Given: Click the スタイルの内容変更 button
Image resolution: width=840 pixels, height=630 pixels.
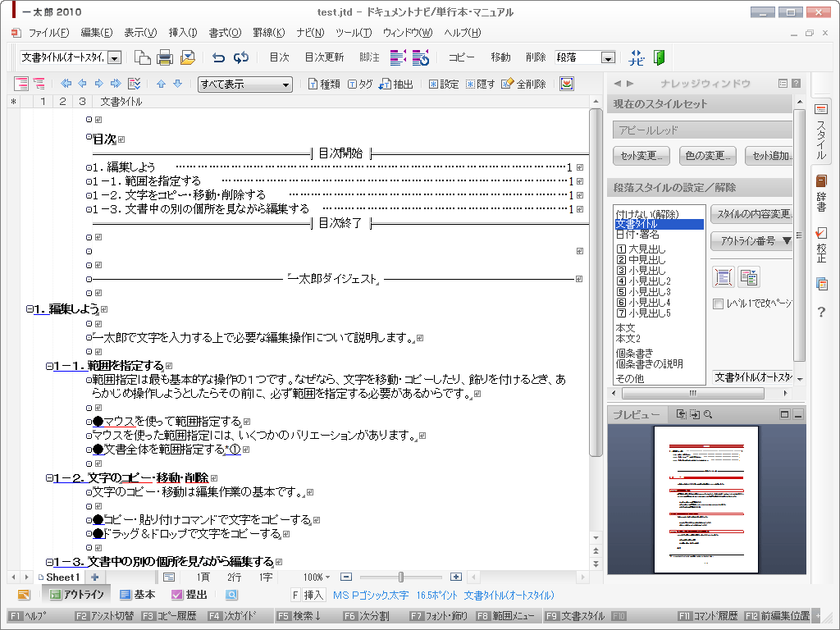Looking at the screenshot, I should [752, 214].
